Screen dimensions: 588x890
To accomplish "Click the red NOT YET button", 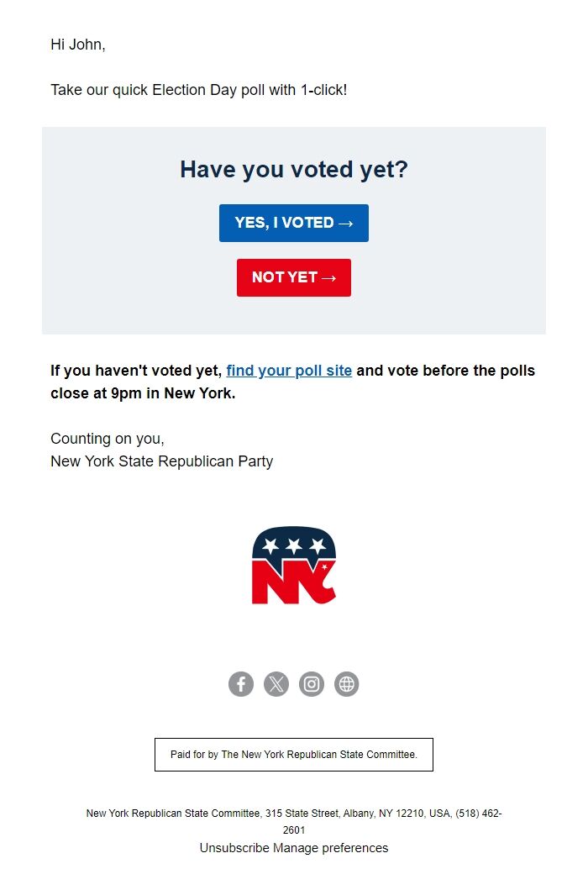I will [293, 277].
